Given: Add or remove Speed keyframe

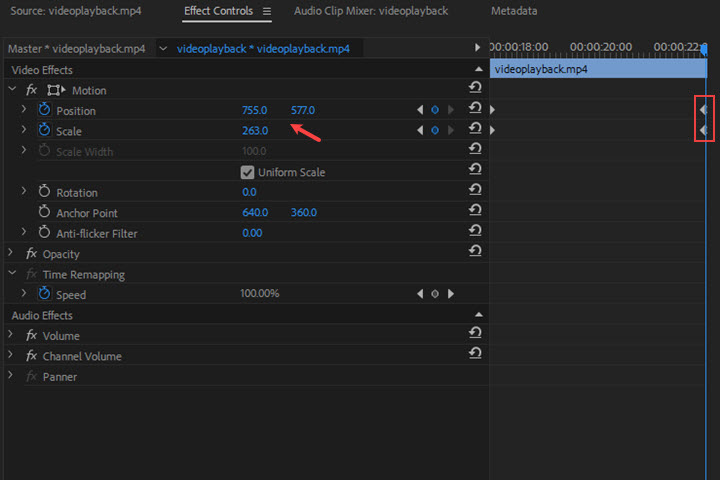Looking at the screenshot, I should coord(435,294).
